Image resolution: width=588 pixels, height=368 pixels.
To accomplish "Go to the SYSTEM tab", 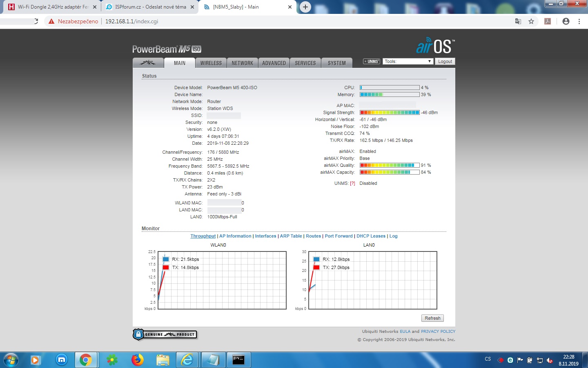I will point(336,63).
